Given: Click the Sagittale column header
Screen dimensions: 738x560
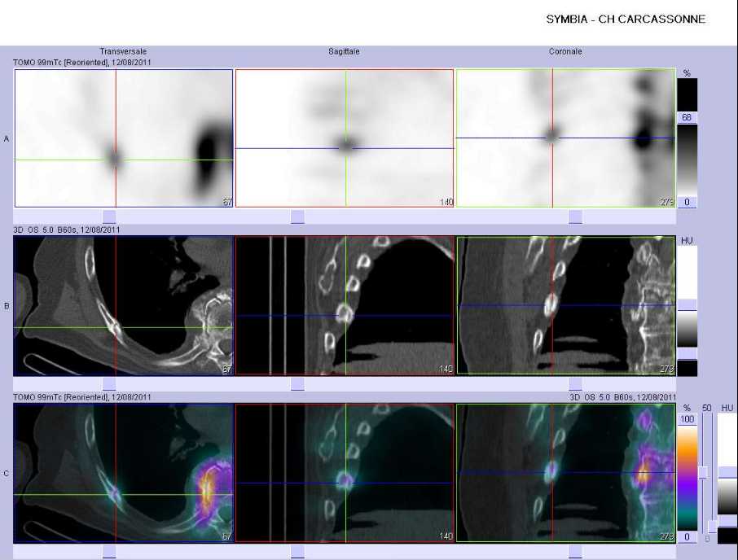Looking at the screenshot, I should (344, 52).
